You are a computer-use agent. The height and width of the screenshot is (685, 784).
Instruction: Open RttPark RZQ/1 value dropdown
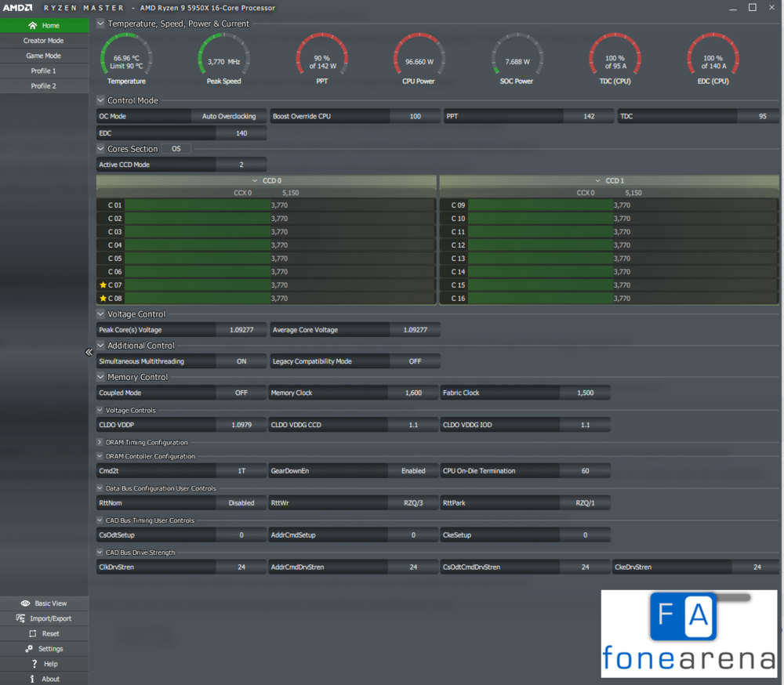585,502
